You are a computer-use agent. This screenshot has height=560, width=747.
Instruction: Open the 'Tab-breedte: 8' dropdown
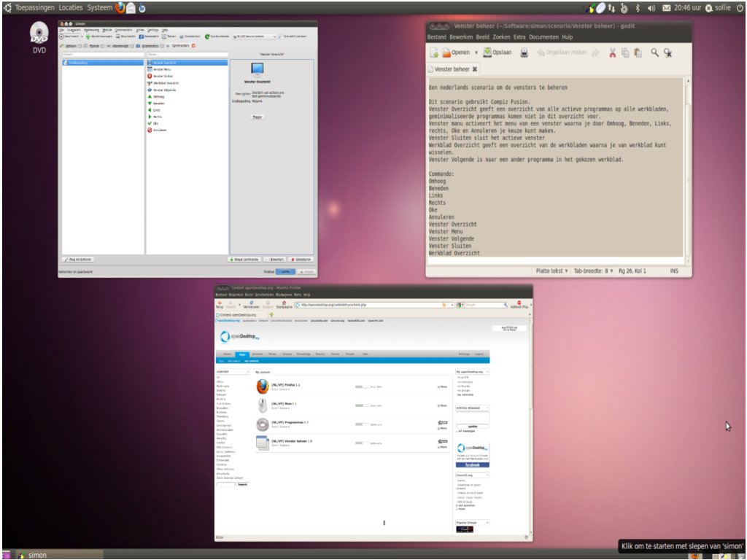(593, 271)
